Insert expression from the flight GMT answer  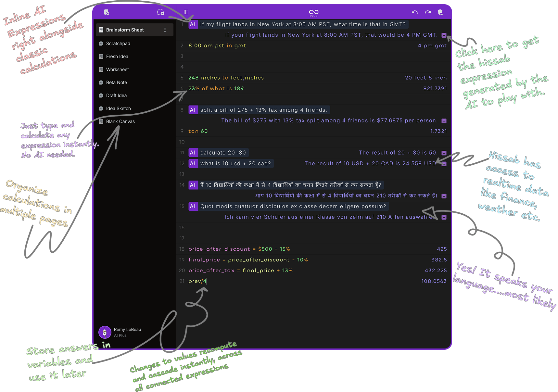(x=444, y=35)
